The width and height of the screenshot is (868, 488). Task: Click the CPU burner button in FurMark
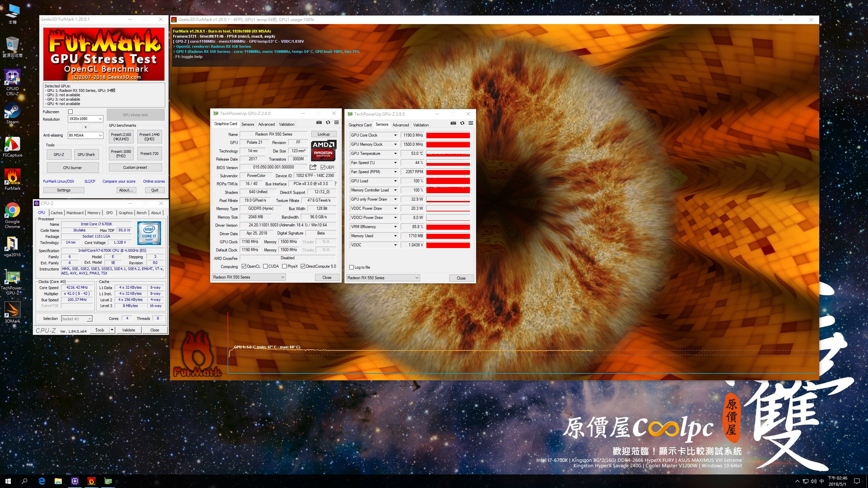[73, 168]
